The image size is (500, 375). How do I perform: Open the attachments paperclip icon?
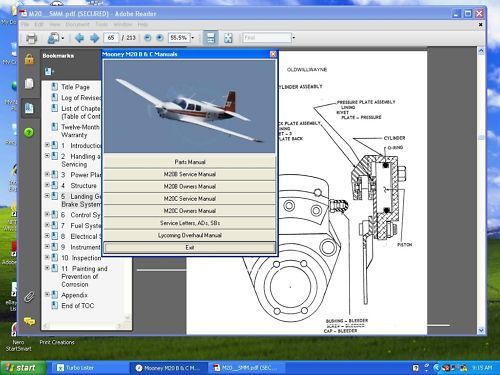click(29, 297)
